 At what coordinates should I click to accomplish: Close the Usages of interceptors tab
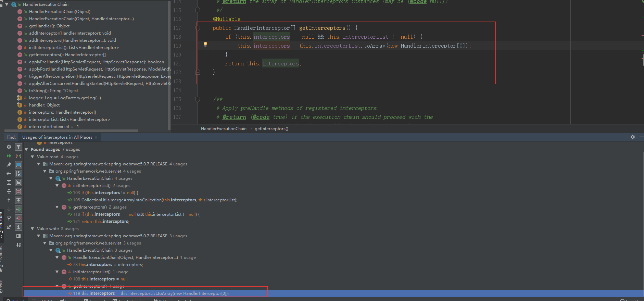tap(96, 137)
